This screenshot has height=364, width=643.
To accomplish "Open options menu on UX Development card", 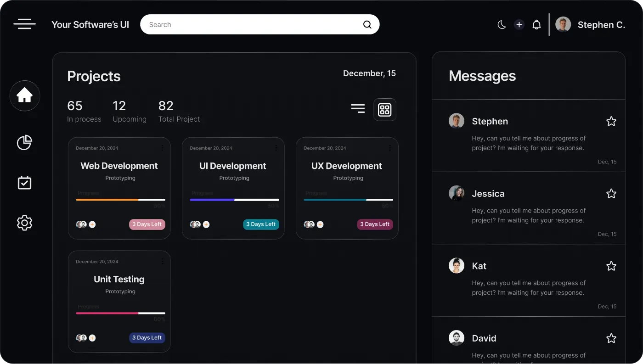I will point(389,148).
